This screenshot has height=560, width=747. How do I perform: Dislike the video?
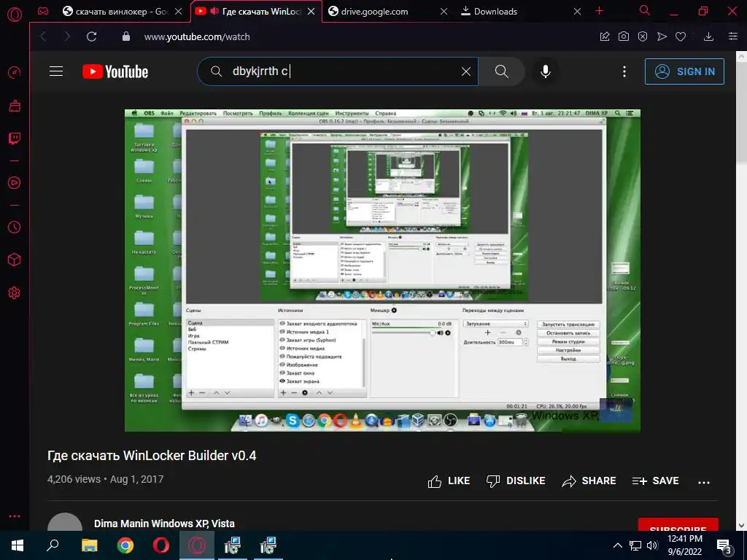click(x=516, y=481)
